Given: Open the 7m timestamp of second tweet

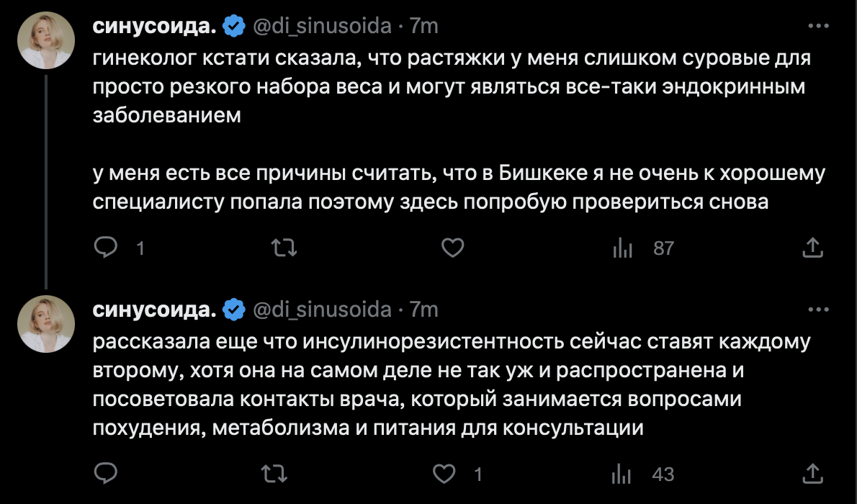Looking at the screenshot, I should 423,310.
